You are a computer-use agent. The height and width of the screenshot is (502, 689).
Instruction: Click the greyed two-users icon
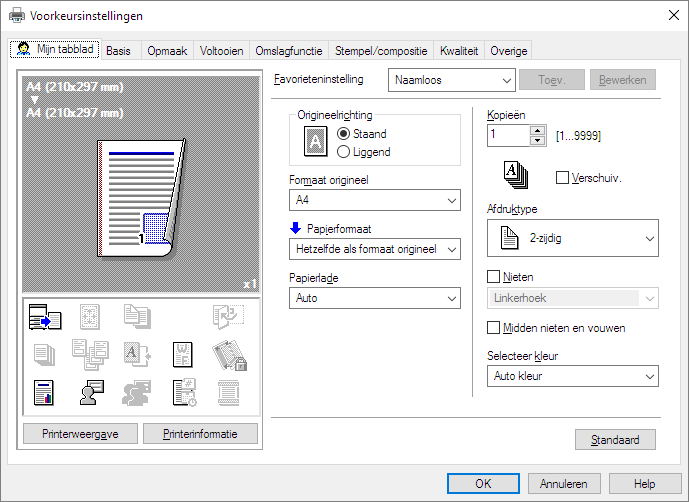[x=137, y=393]
